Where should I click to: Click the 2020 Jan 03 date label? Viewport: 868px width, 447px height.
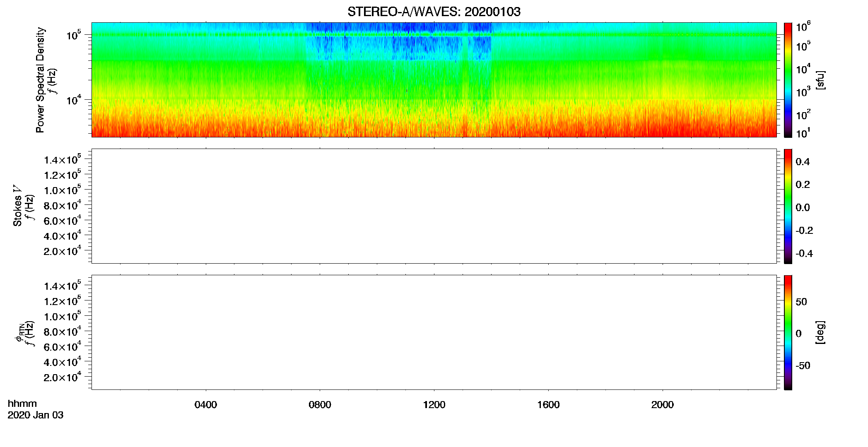36,415
